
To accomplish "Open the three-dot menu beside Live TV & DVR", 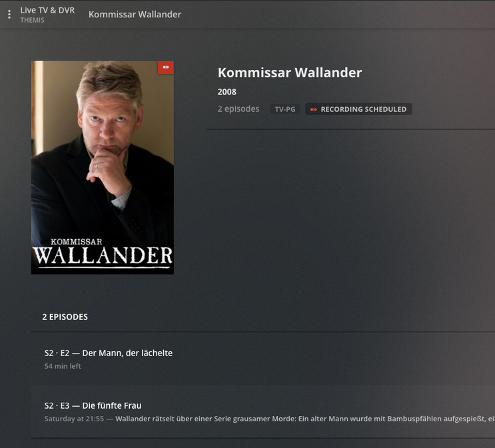I will (x=9, y=14).
